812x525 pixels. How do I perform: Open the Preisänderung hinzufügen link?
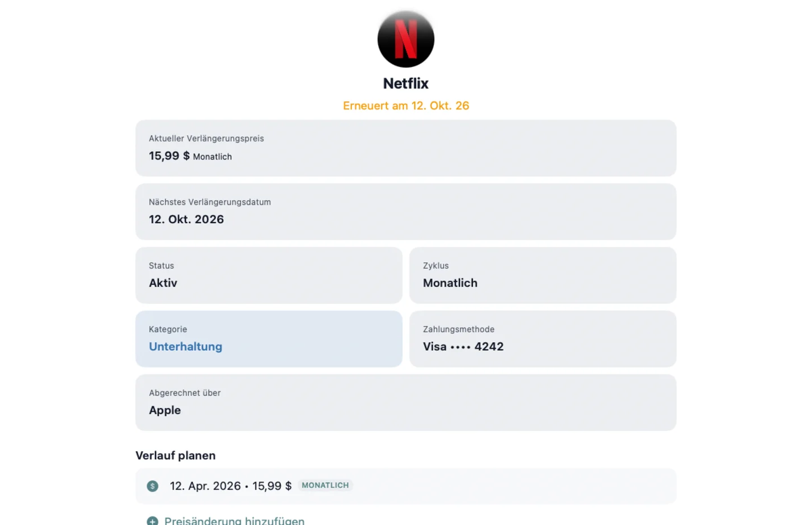(x=234, y=520)
